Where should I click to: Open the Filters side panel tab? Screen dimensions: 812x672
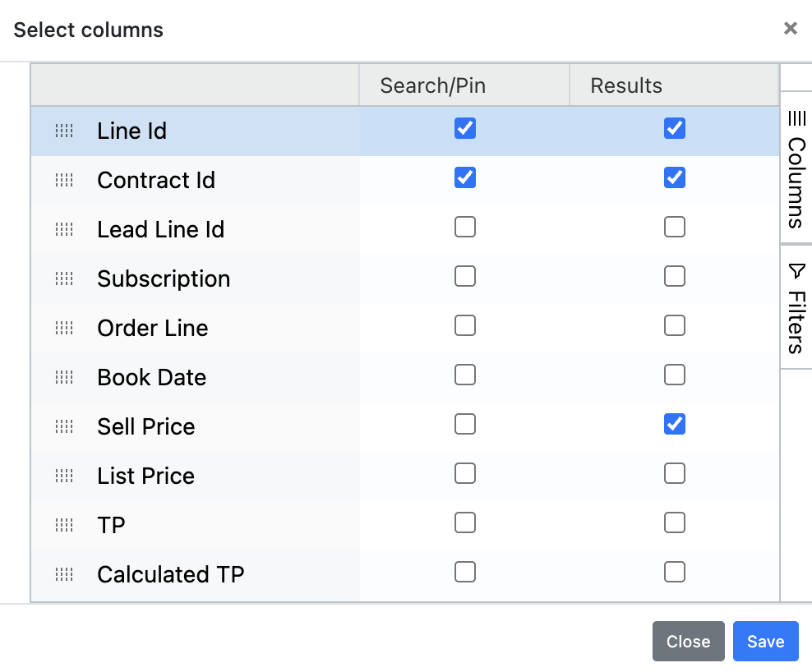[796, 308]
